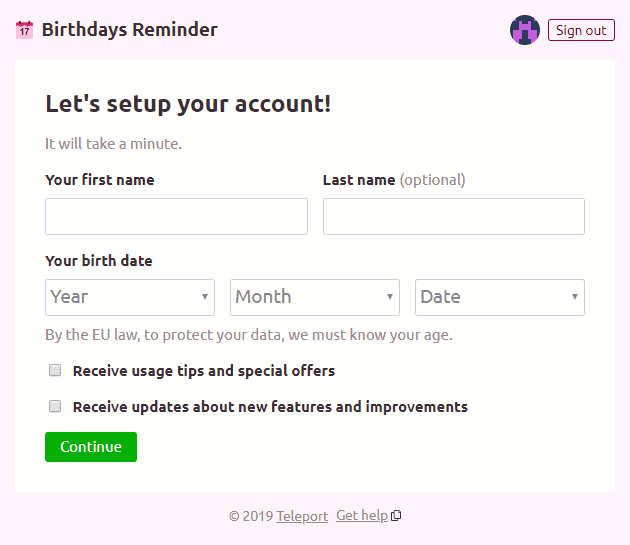This screenshot has width=630, height=545.
Task: Open the Year dropdown
Action: pos(130,297)
